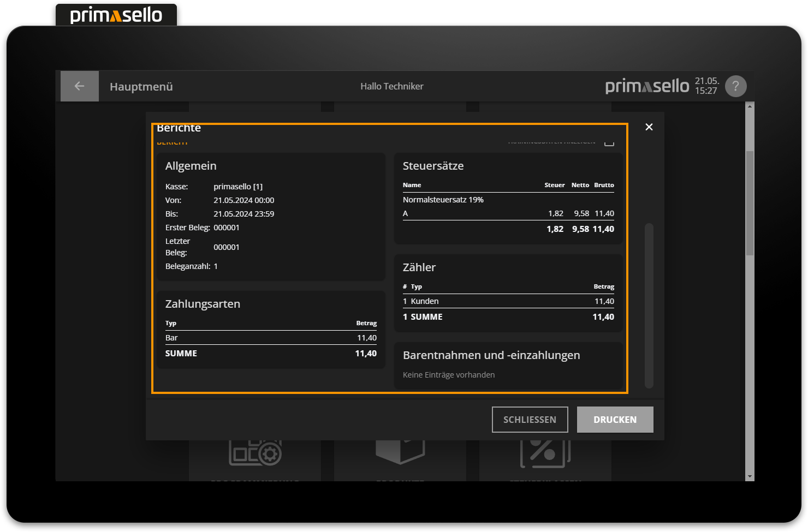This screenshot has width=808, height=532.
Task: Select the Kunden row in Zähler
Action: [508, 301]
